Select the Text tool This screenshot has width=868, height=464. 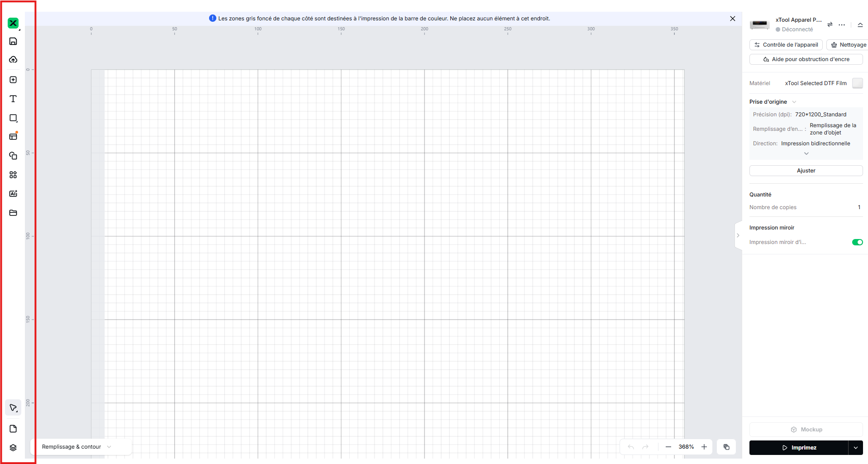(13, 99)
